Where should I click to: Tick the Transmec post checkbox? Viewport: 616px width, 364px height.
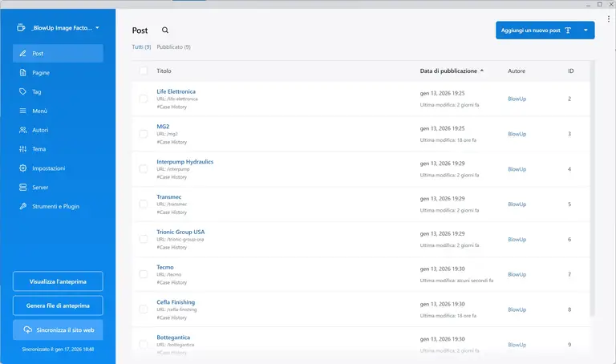tap(144, 204)
